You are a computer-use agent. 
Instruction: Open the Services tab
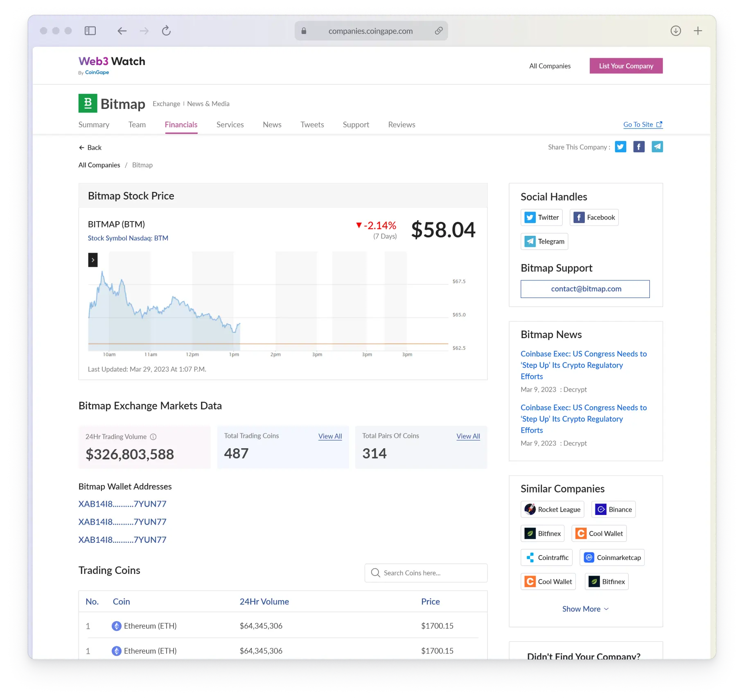230,125
